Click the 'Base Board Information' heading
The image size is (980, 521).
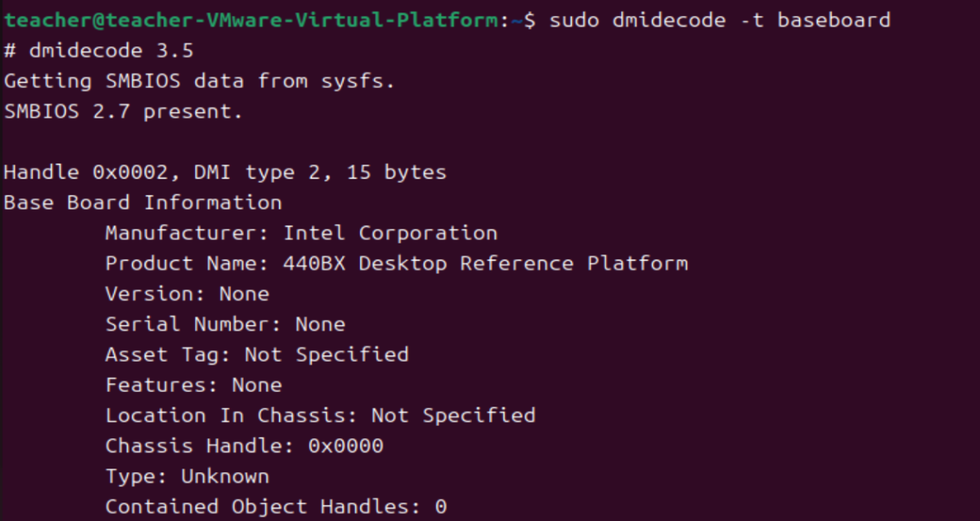[x=143, y=203]
